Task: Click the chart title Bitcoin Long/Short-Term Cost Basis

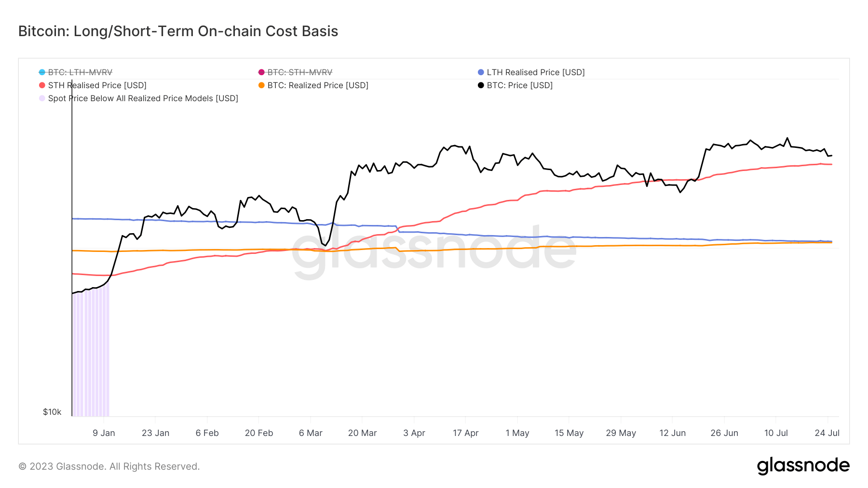Action: tap(178, 31)
